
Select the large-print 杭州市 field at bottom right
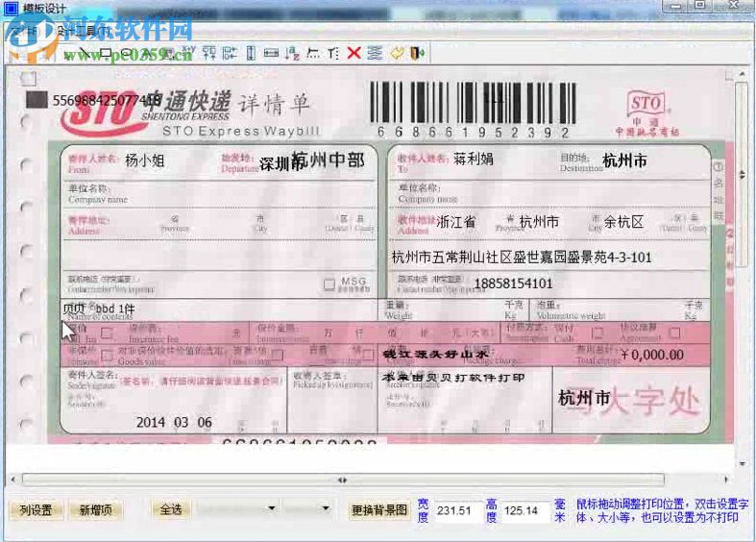click(x=584, y=398)
